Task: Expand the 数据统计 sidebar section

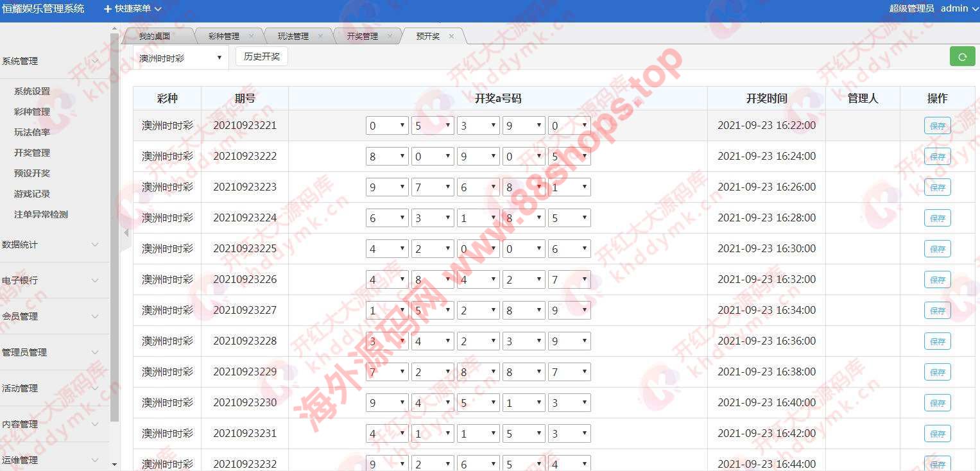Action: (50, 244)
